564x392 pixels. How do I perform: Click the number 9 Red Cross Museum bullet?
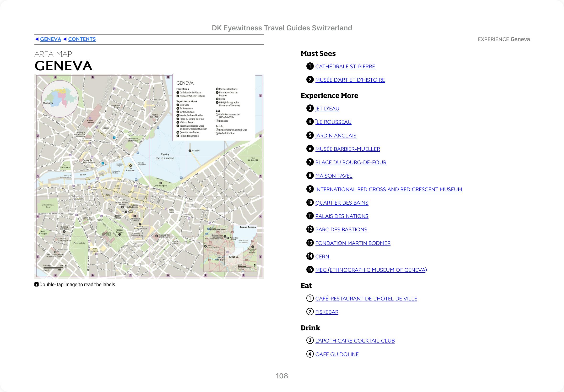[x=310, y=189]
